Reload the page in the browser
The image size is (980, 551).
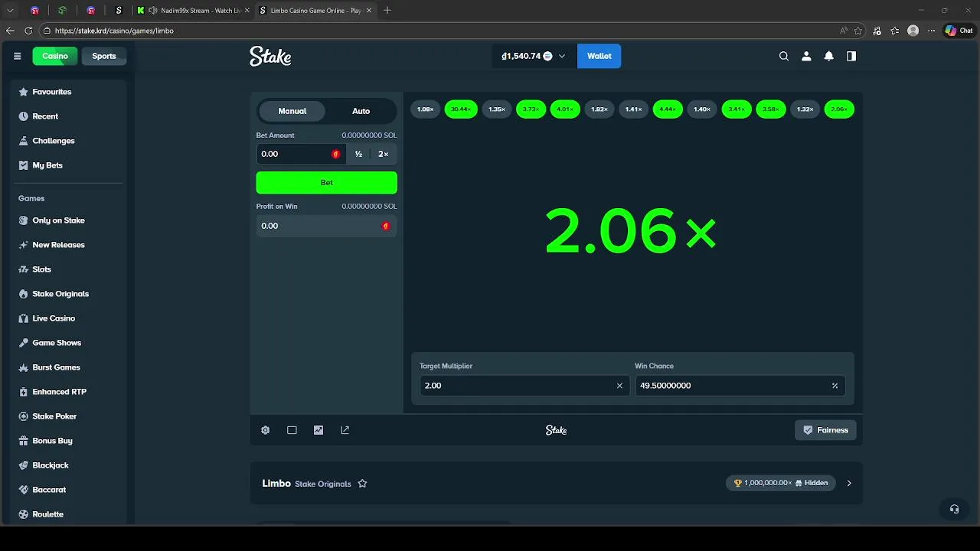tap(28, 31)
